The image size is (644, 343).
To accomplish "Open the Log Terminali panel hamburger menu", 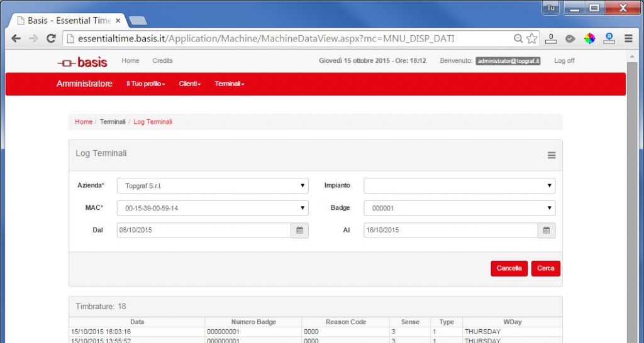I will coord(552,155).
